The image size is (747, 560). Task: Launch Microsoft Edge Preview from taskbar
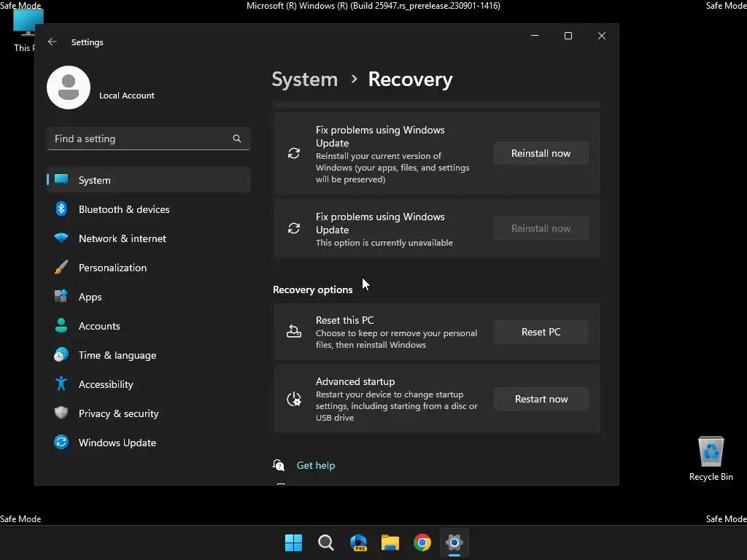click(x=358, y=542)
